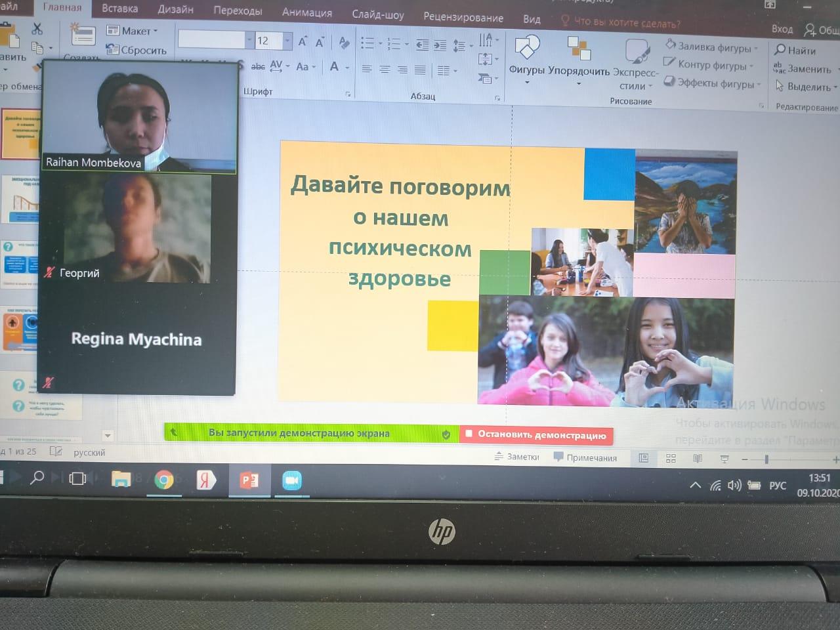Expand the Заливка фигуры dropdown
Image resolution: width=840 pixels, height=630 pixels.
(756, 48)
